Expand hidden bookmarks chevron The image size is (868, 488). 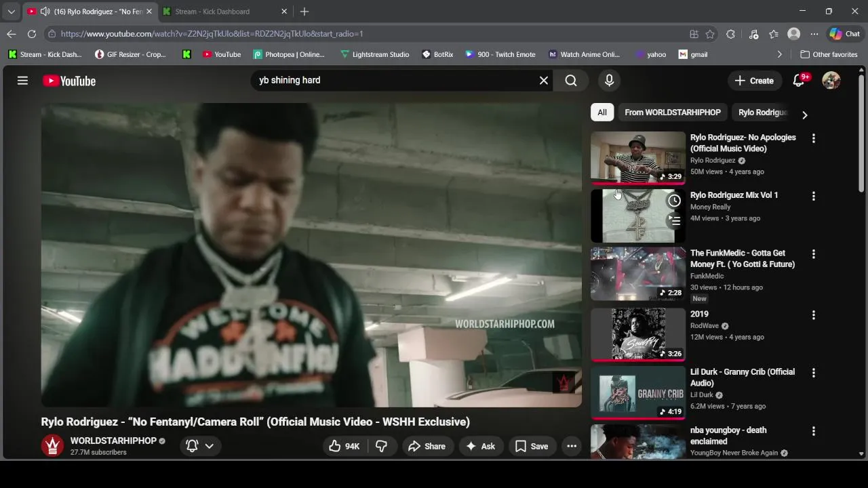pos(779,54)
